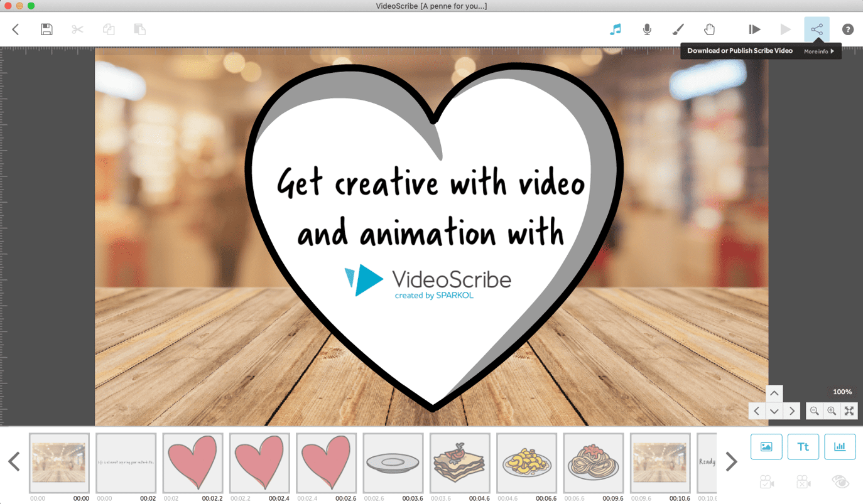
Task: Cut the selected element with scissors
Action: pos(77,29)
